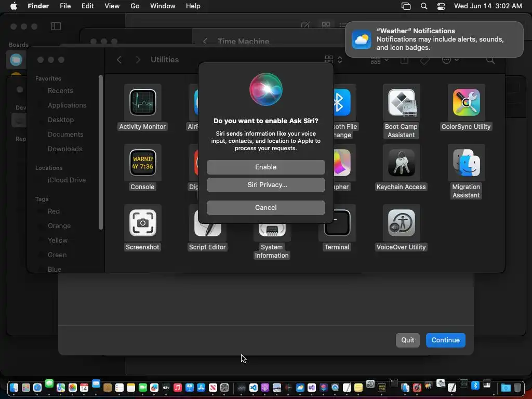Click the Siri orb in dialog
The height and width of the screenshot is (399, 532).
point(265,89)
